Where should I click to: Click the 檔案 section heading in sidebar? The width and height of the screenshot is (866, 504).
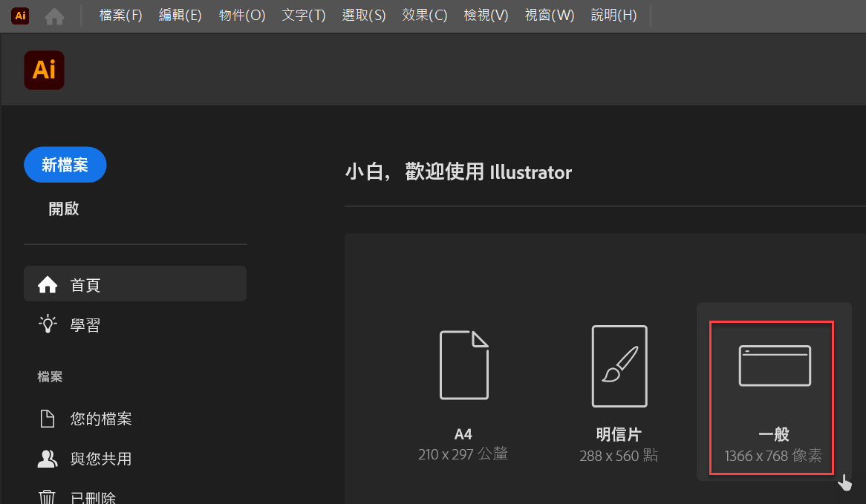[x=50, y=376]
